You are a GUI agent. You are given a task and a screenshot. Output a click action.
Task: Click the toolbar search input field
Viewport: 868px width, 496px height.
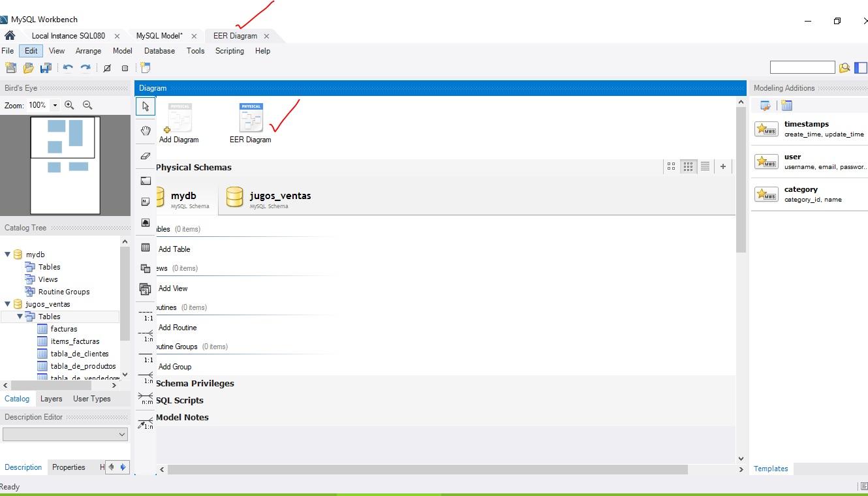802,67
